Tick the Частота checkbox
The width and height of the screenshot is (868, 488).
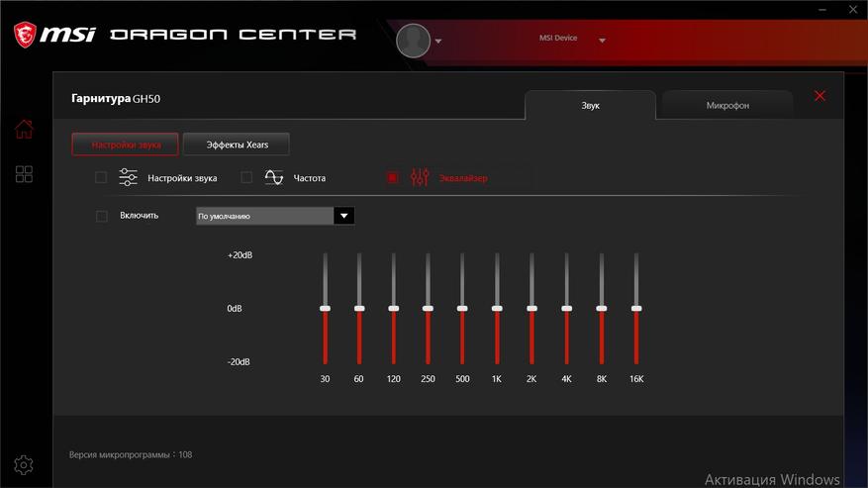tap(246, 177)
